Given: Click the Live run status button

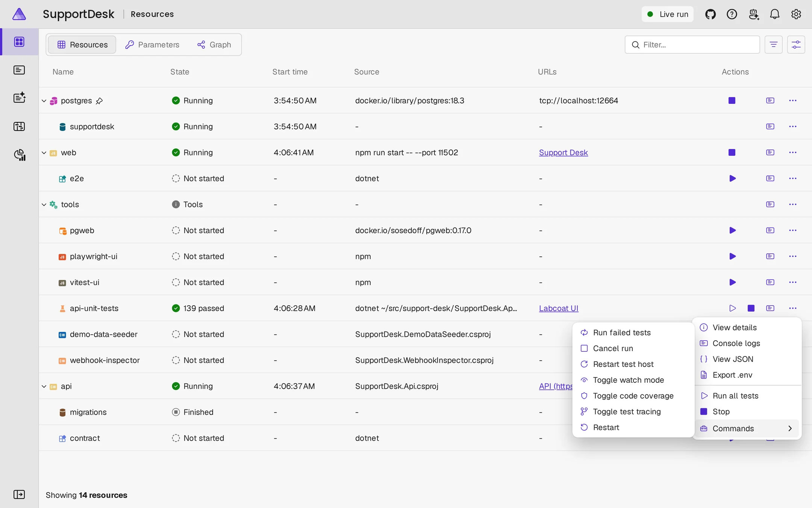Looking at the screenshot, I should pyautogui.click(x=667, y=14).
